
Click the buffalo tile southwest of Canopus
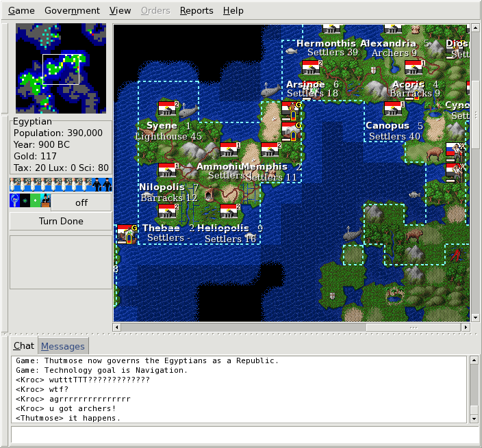[x=435, y=153]
